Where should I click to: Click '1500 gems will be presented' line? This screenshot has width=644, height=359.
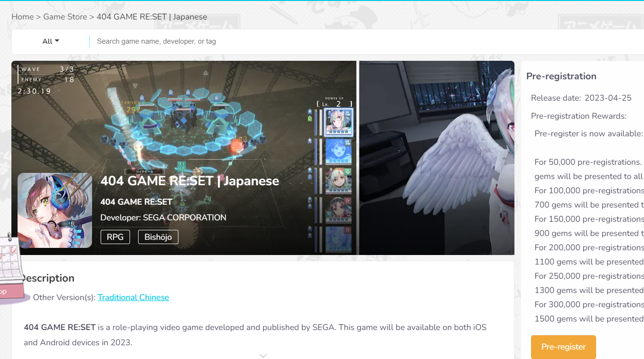(x=589, y=319)
